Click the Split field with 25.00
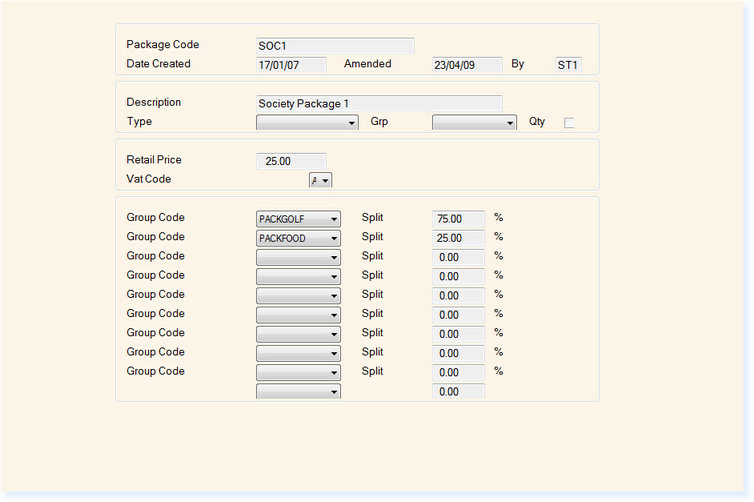This screenshot has height=502, width=754. 458,238
